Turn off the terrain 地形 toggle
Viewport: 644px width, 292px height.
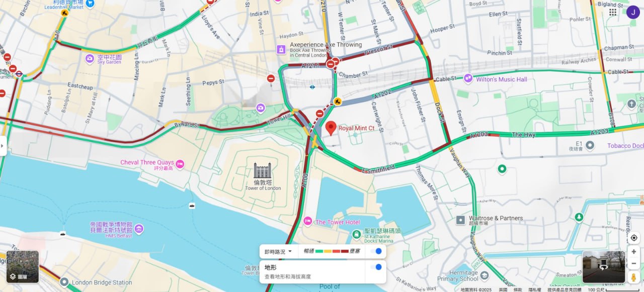(376, 267)
